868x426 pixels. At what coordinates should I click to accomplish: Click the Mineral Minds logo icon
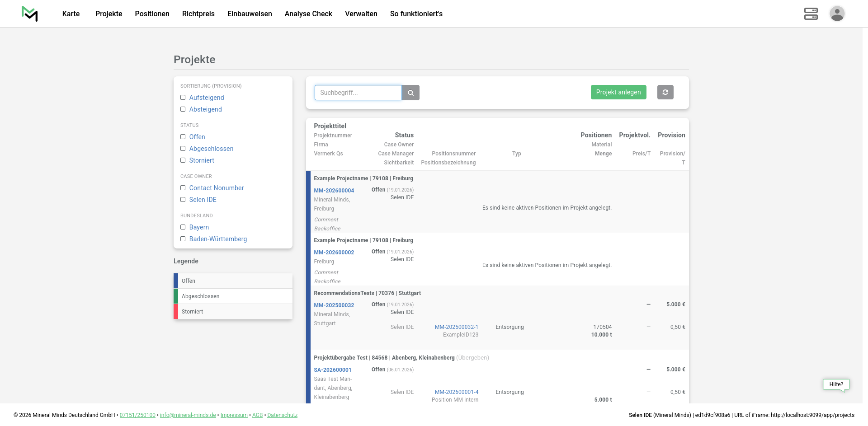(30, 14)
